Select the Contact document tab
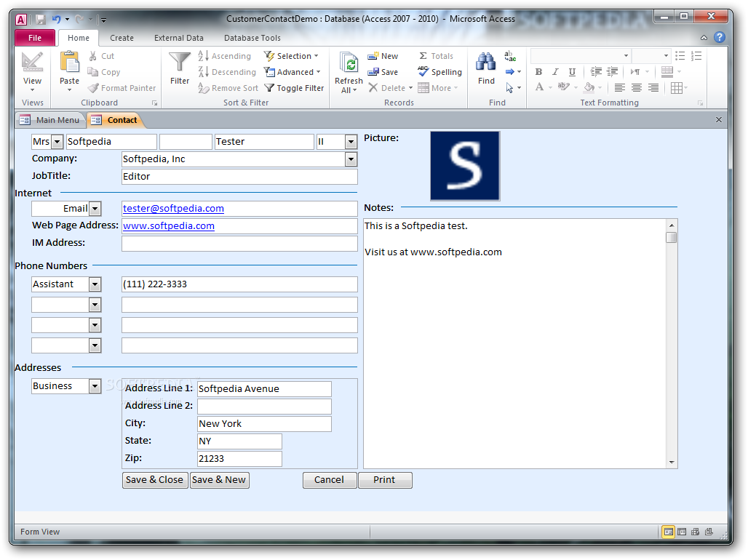748x560 pixels. coord(115,120)
